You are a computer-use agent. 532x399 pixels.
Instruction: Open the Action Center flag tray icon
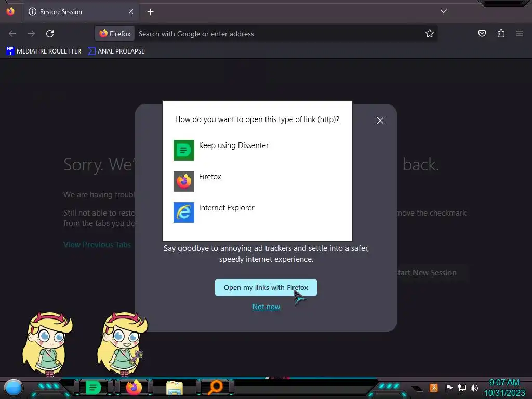coord(449,388)
